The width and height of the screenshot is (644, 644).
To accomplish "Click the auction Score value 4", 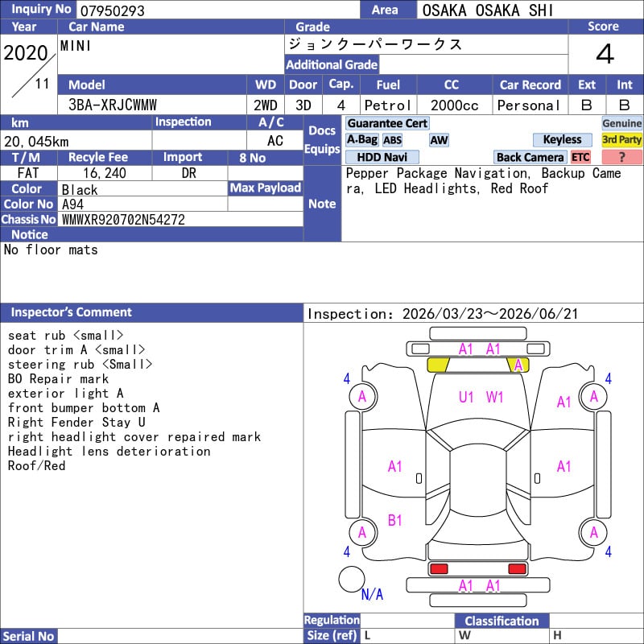I will (x=605, y=55).
